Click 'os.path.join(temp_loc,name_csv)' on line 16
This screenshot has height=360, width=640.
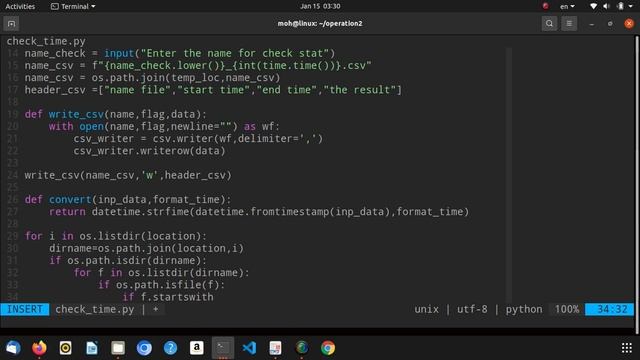(x=186, y=78)
